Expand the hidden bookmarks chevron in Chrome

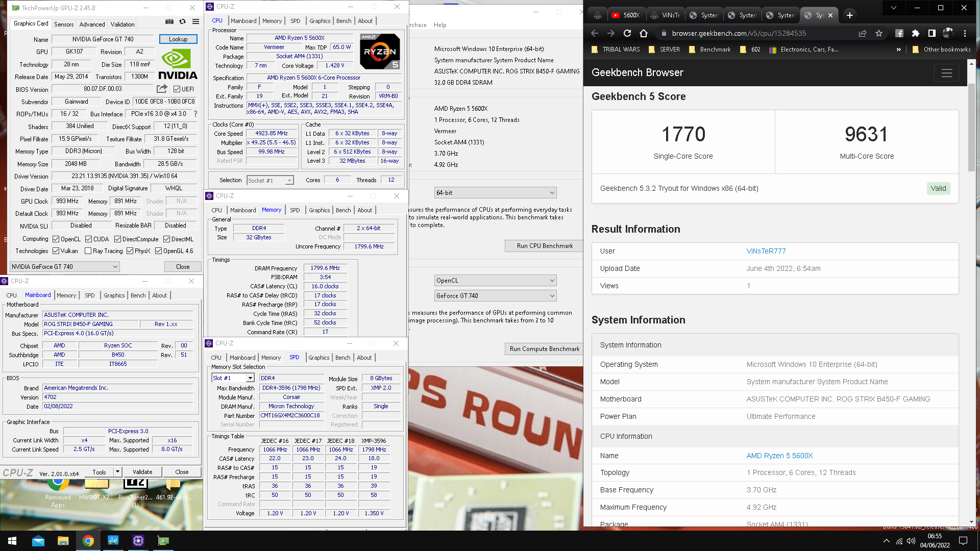click(x=898, y=49)
